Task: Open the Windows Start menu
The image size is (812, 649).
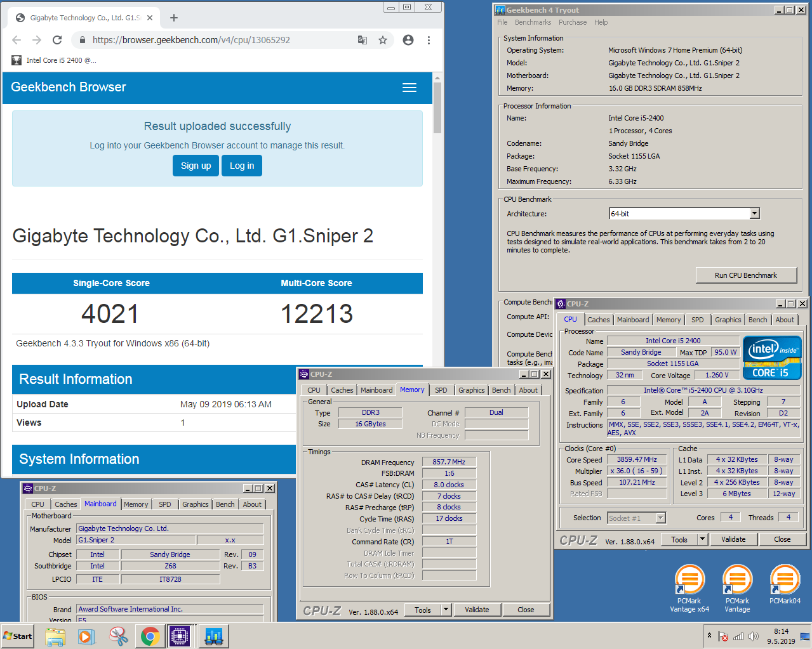Action: (18, 636)
